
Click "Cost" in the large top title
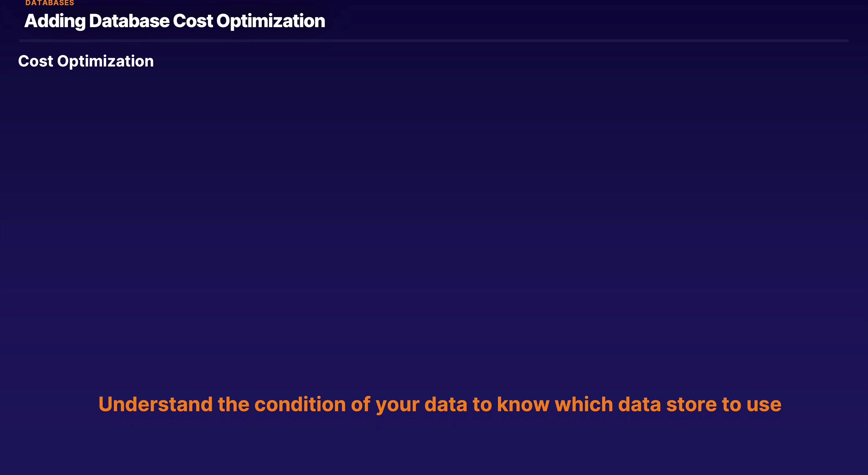point(193,21)
